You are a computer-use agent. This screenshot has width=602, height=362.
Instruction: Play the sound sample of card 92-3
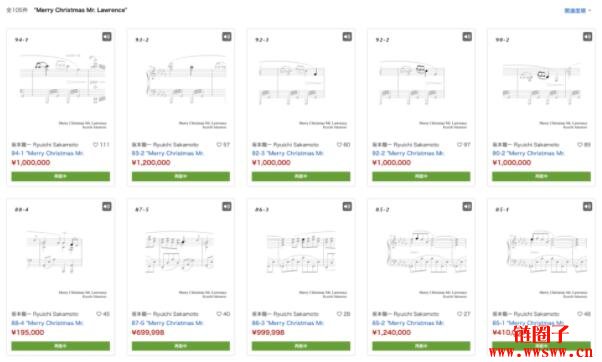[x=347, y=36]
